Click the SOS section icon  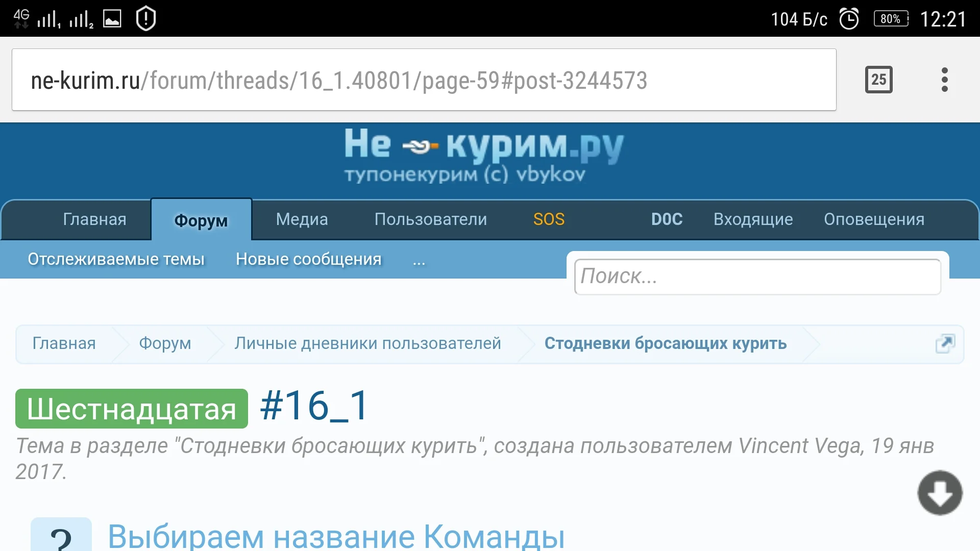click(549, 219)
